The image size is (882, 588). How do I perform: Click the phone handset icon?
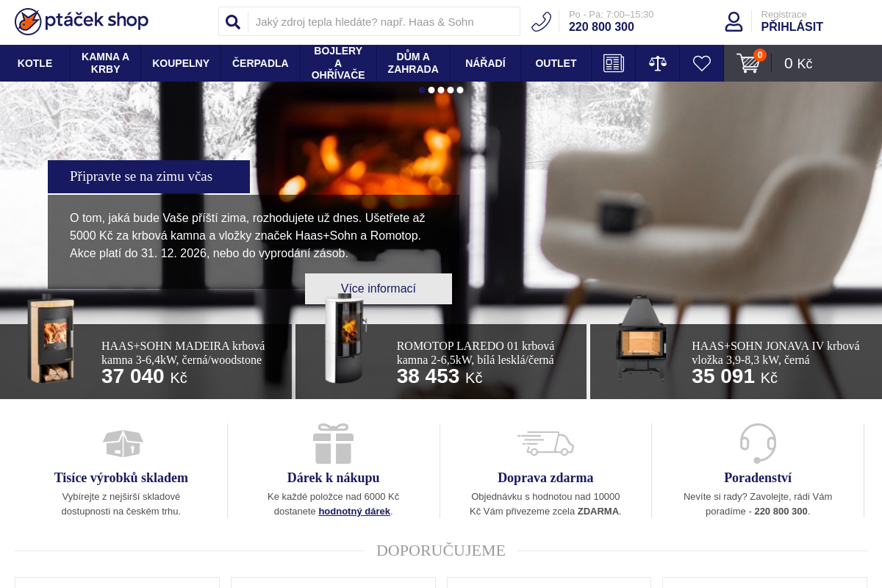click(541, 21)
